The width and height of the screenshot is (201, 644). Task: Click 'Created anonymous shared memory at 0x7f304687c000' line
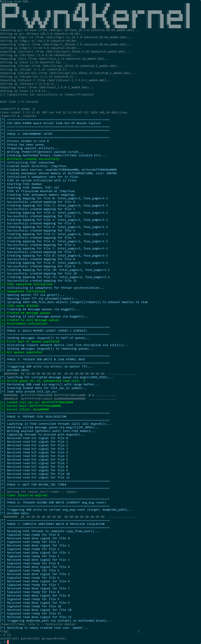tap(58, 173)
